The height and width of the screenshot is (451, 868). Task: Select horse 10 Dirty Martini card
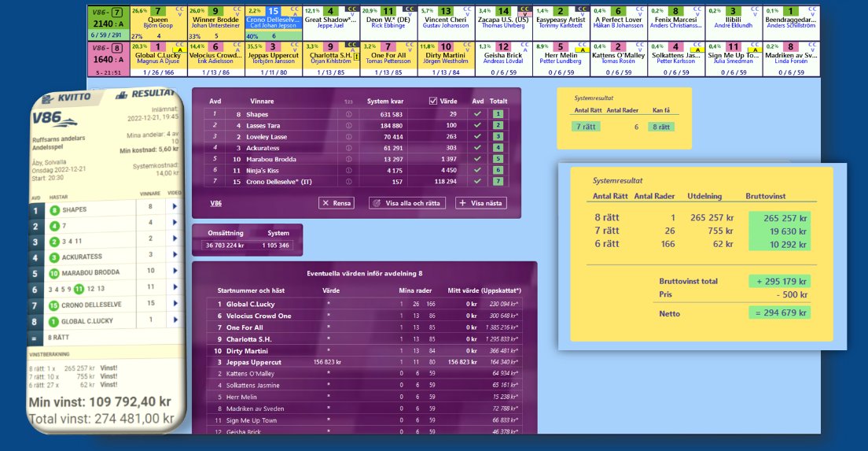tap(446, 59)
